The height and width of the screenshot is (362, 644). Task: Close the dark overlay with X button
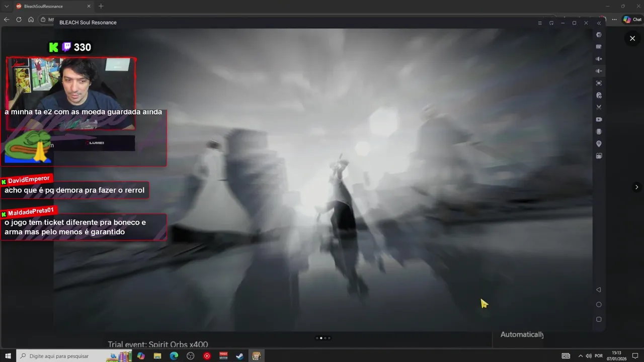pyautogui.click(x=632, y=38)
